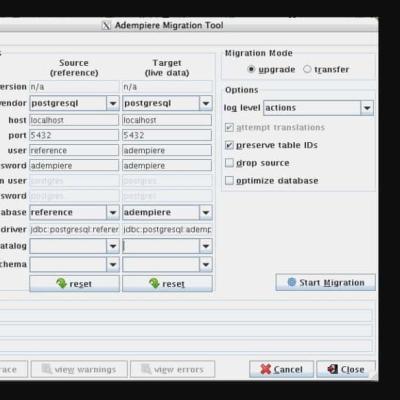Click the Source driver jdbc URL field

[x=74, y=229]
